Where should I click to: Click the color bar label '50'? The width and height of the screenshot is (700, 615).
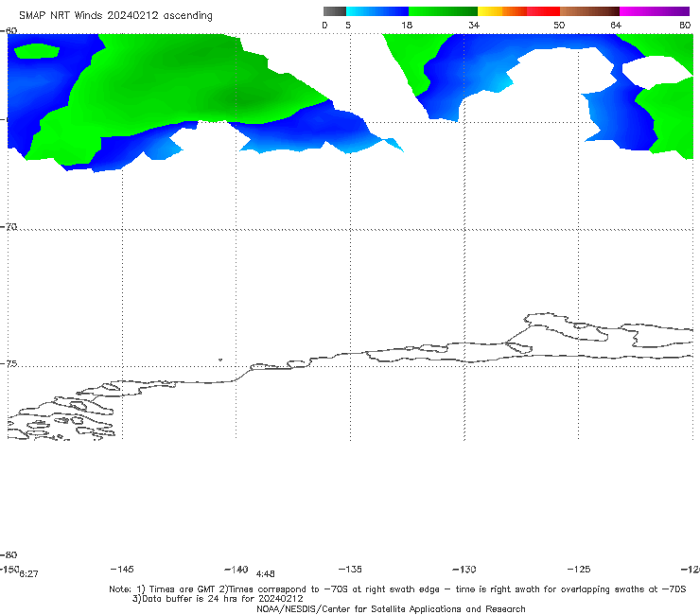[559, 26]
